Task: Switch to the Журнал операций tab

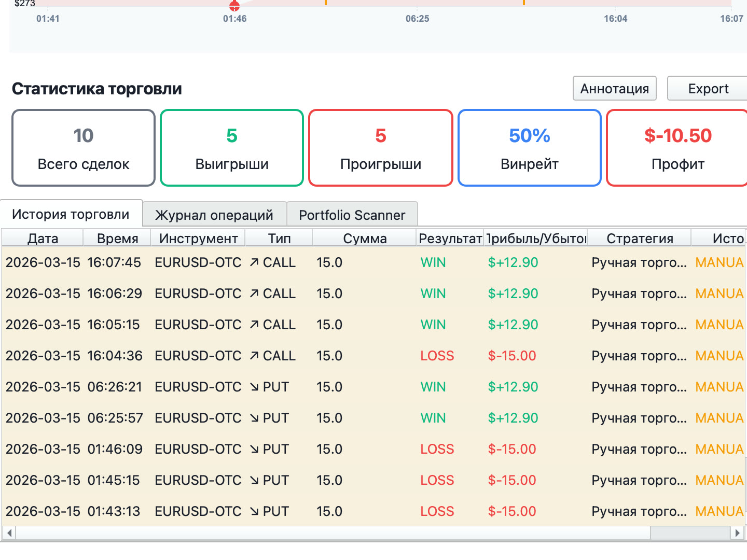Action: (x=214, y=215)
